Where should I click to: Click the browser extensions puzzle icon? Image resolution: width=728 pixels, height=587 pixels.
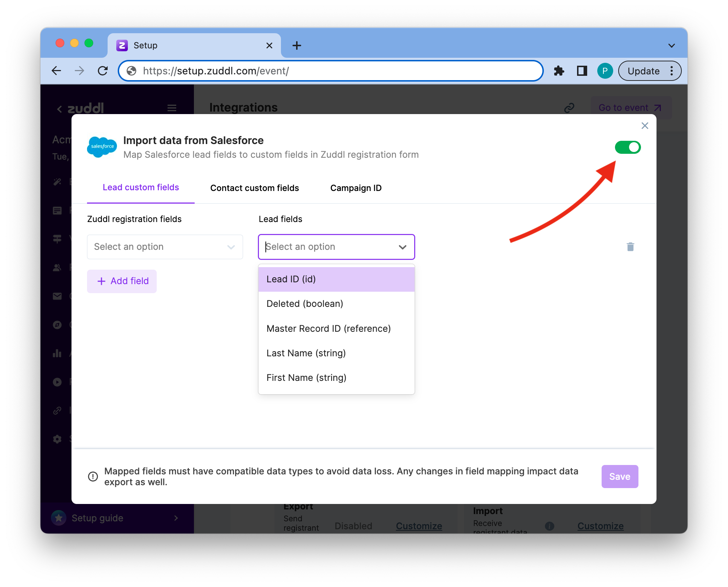tap(559, 71)
